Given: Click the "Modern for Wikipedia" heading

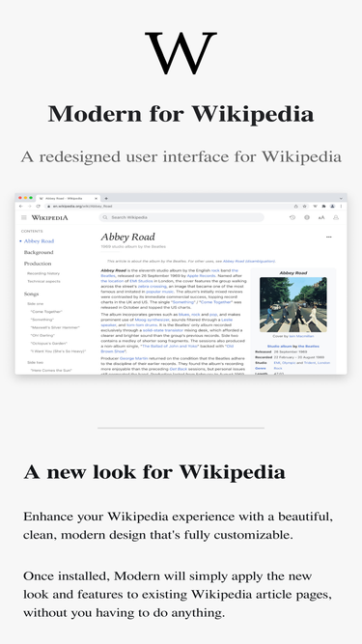Looking at the screenshot, I should [x=181, y=114].
